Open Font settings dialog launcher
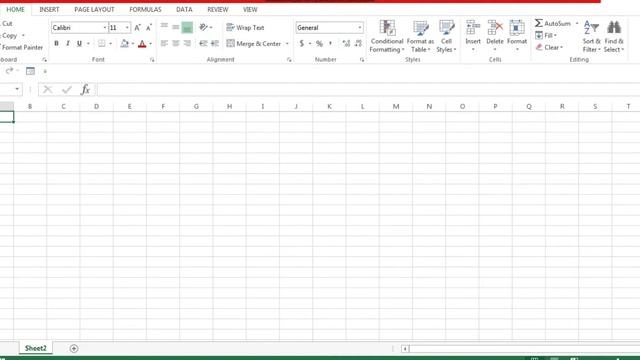Image resolution: width=640 pixels, height=360 pixels. coord(152,60)
